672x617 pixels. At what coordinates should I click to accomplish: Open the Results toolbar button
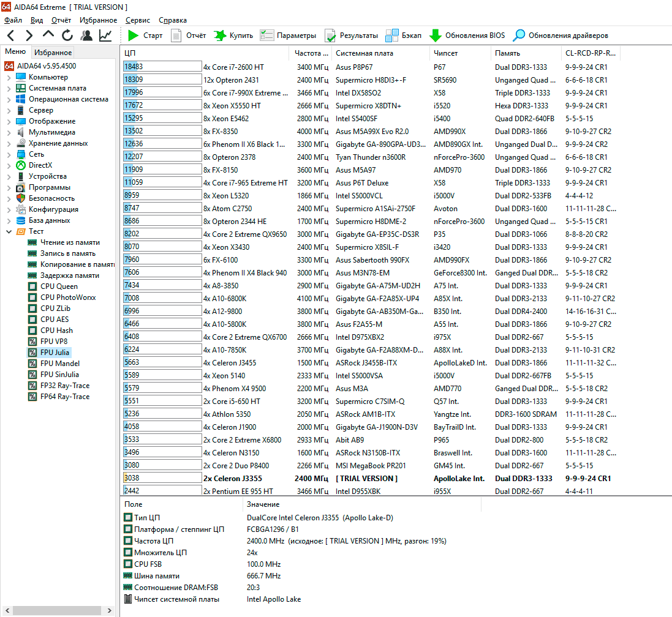coord(351,36)
